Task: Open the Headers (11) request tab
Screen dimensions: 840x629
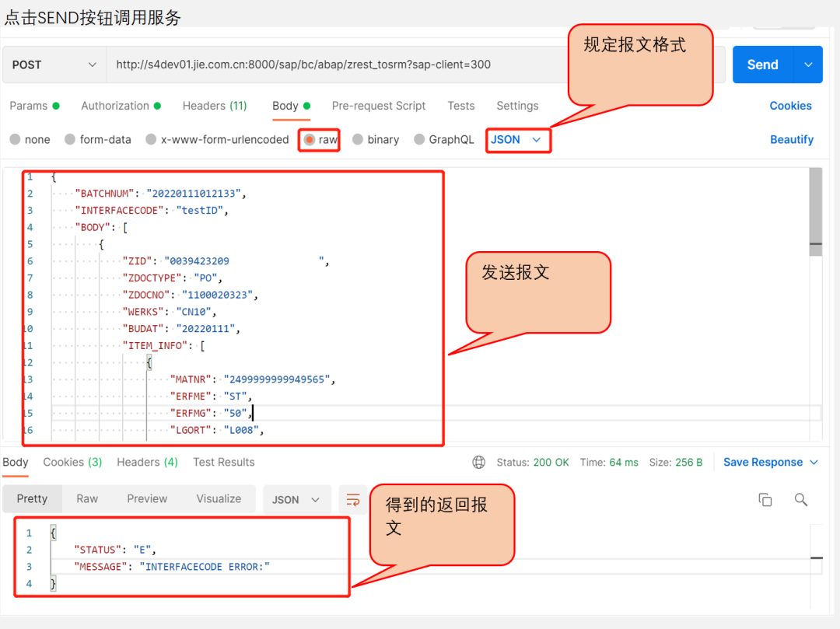Action: tap(215, 106)
